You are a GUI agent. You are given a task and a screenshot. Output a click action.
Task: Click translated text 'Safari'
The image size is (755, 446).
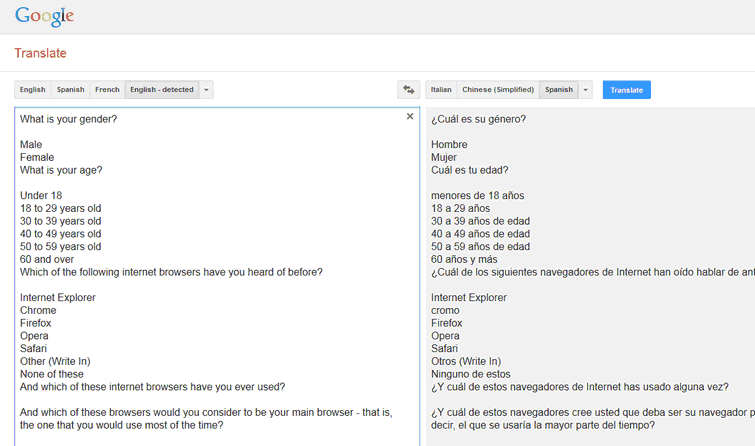pos(444,349)
